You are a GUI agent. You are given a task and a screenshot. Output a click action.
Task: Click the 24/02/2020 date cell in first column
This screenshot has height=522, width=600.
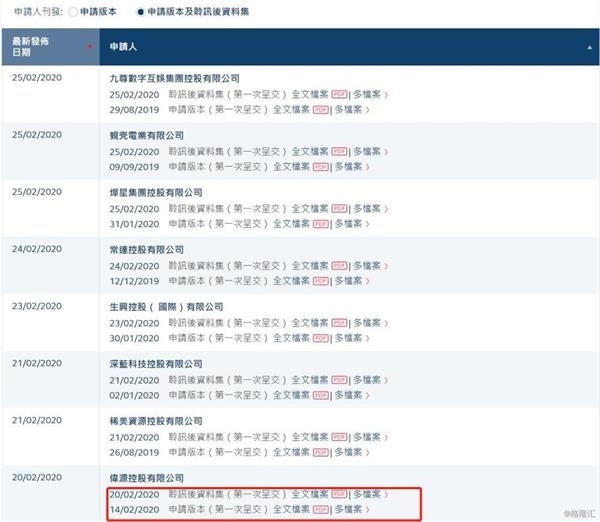[x=37, y=249]
